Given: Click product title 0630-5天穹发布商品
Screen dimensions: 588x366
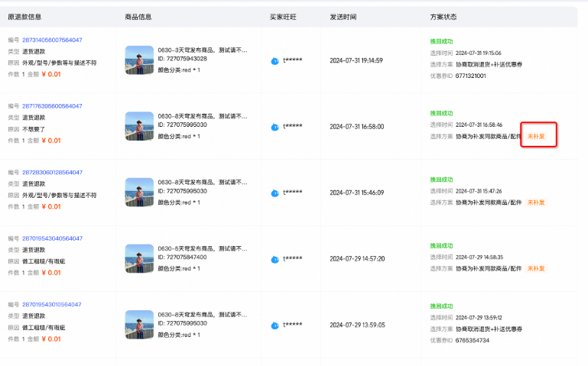Looking at the screenshot, I should point(203,248).
